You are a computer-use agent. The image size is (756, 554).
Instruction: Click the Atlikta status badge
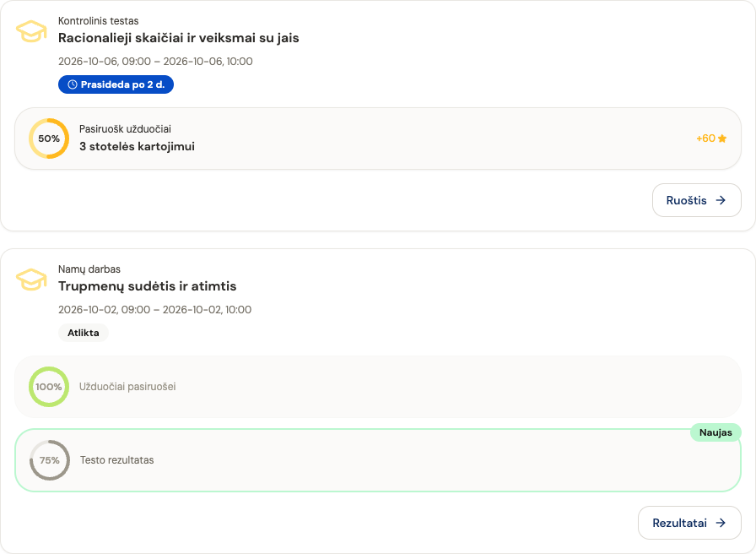click(84, 333)
